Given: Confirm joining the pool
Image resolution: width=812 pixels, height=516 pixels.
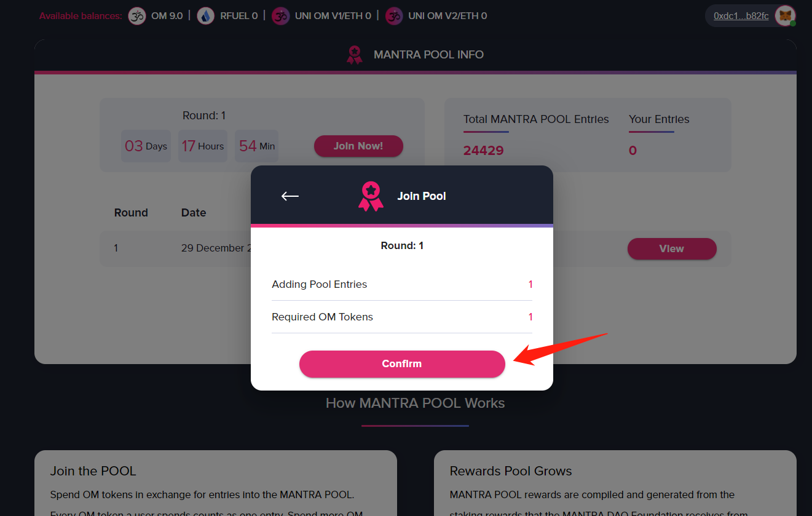Looking at the screenshot, I should point(402,364).
